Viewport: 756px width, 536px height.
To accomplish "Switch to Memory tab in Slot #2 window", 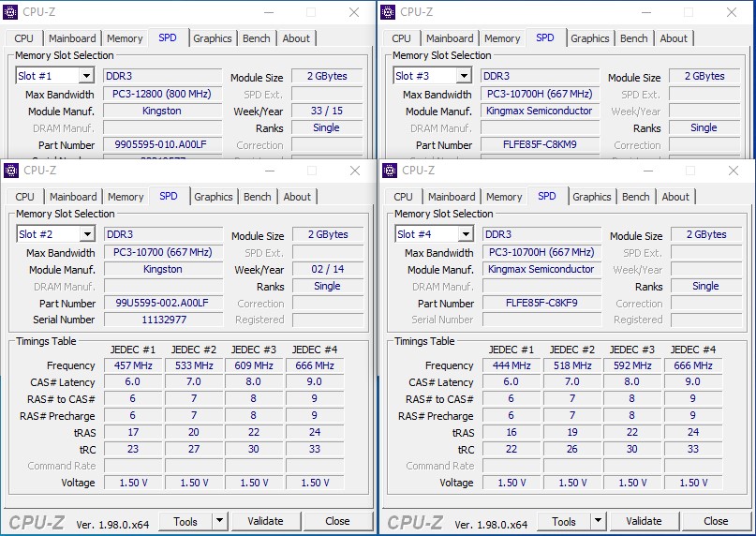I will [126, 197].
